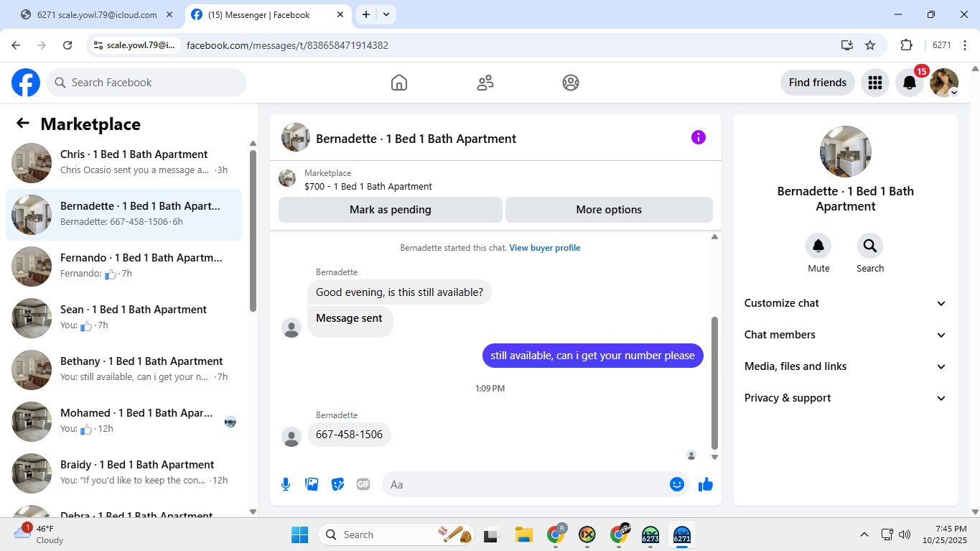Choose a sticker icon

coord(337,484)
